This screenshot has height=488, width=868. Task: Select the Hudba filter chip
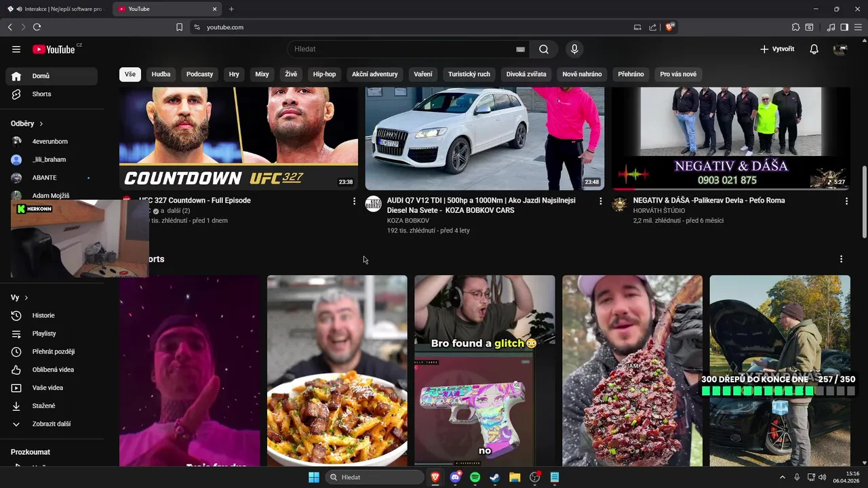pos(161,74)
